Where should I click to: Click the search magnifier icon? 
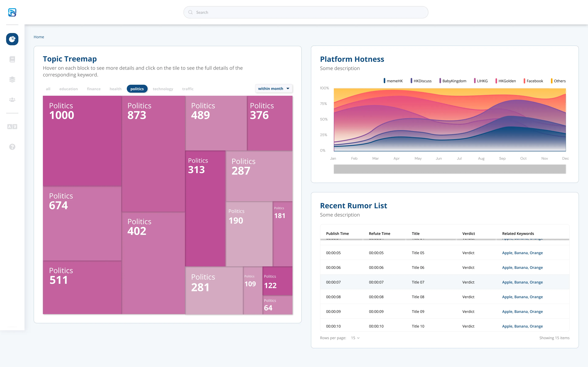(190, 12)
